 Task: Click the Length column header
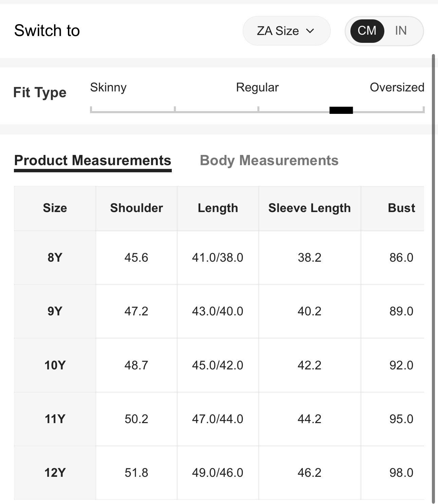coord(218,208)
